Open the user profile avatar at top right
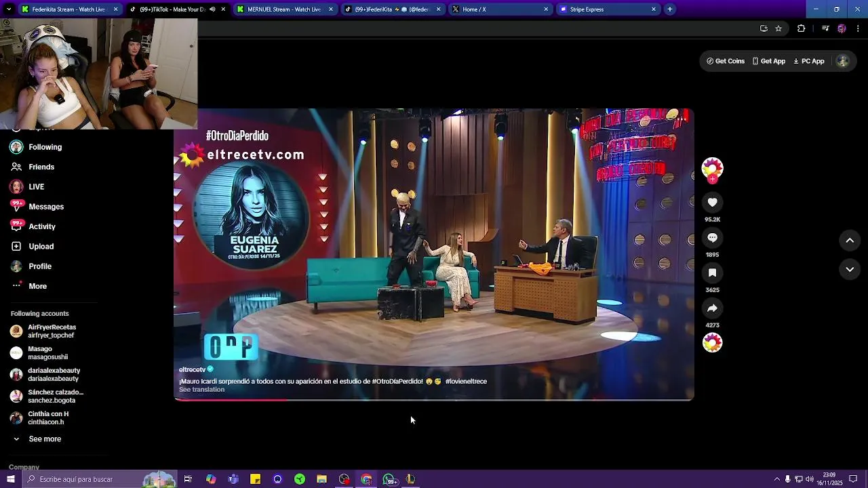The height and width of the screenshot is (488, 868). [842, 61]
